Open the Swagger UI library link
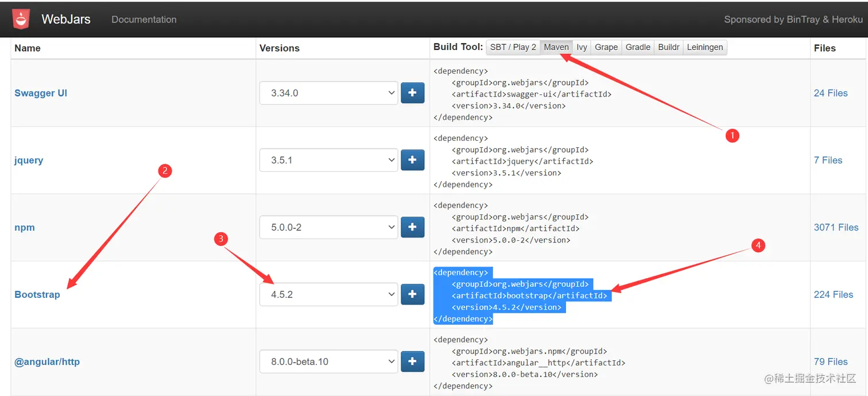Image resolution: width=868 pixels, height=396 pixels. click(41, 93)
